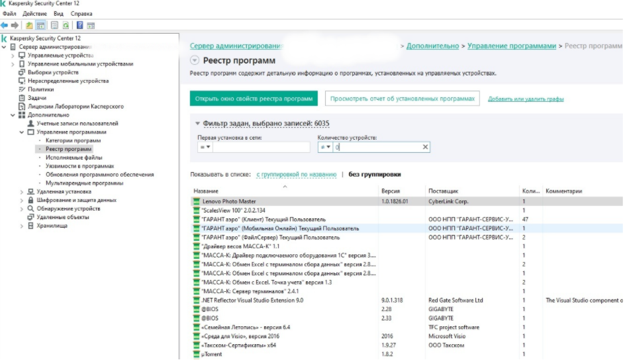Viewport: 625px width, 364px height.
Task: Select без группировки list view
Action: point(375,175)
